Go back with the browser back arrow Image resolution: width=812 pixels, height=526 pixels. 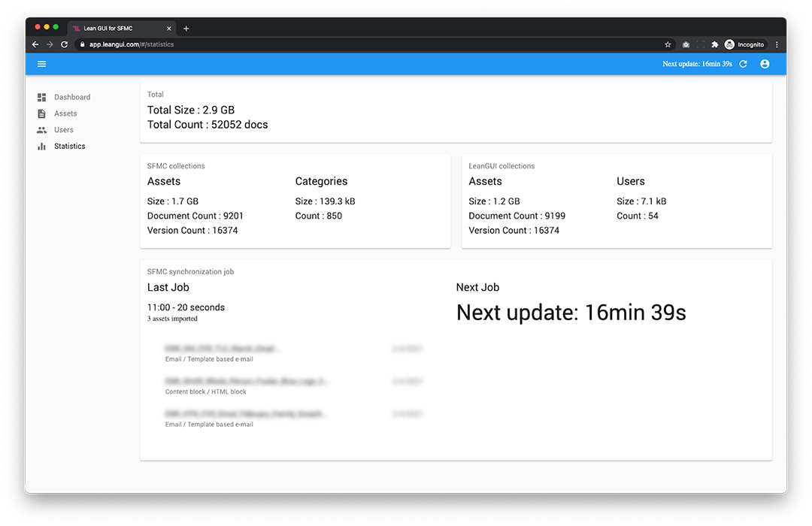tap(35, 44)
